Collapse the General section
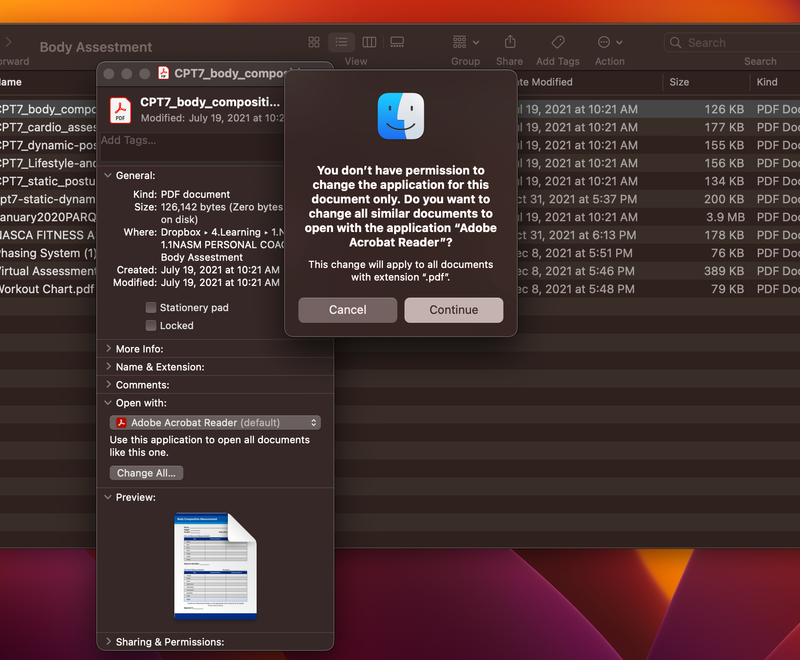This screenshot has width=800, height=660. (108, 176)
